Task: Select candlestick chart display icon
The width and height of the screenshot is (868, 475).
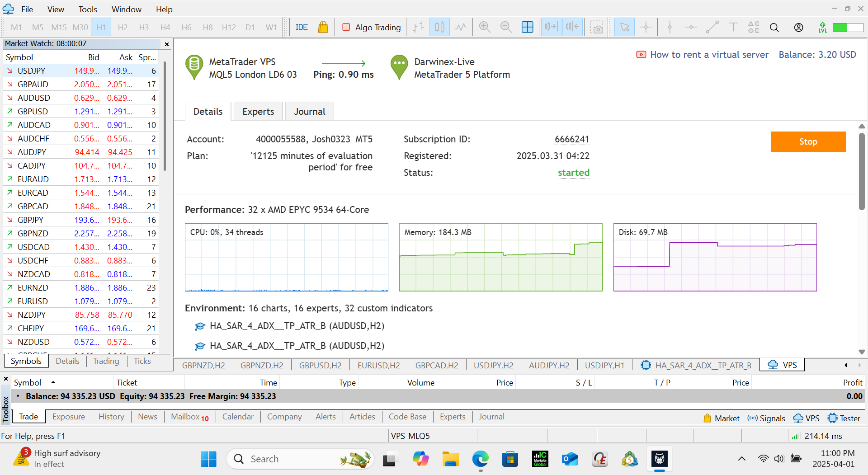Action: (x=439, y=27)
